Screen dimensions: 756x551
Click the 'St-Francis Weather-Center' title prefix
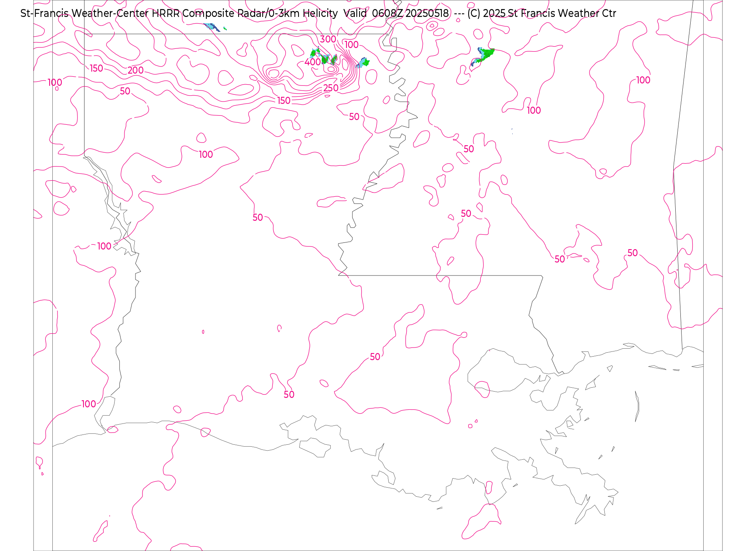84,13
